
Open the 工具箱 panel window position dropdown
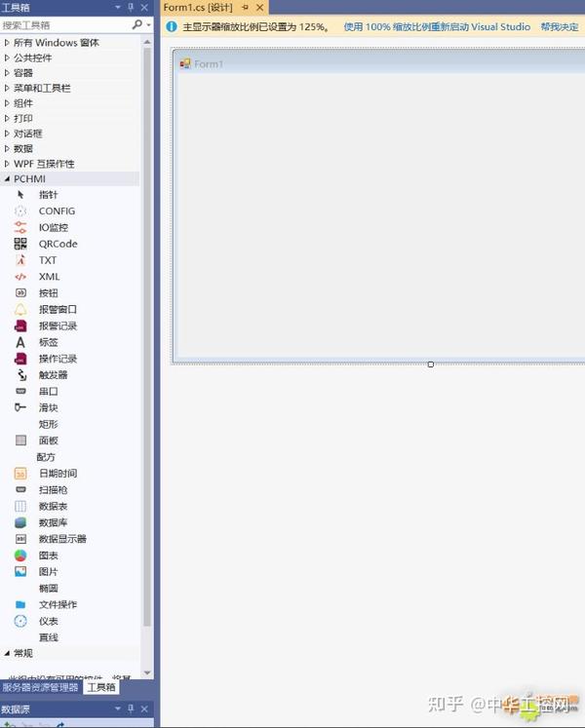coord(118,8)
